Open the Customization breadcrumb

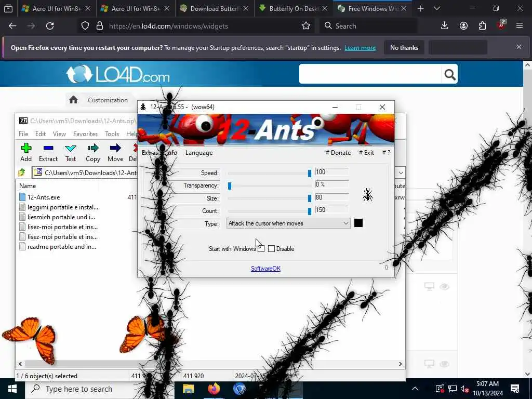coord(108,100)
